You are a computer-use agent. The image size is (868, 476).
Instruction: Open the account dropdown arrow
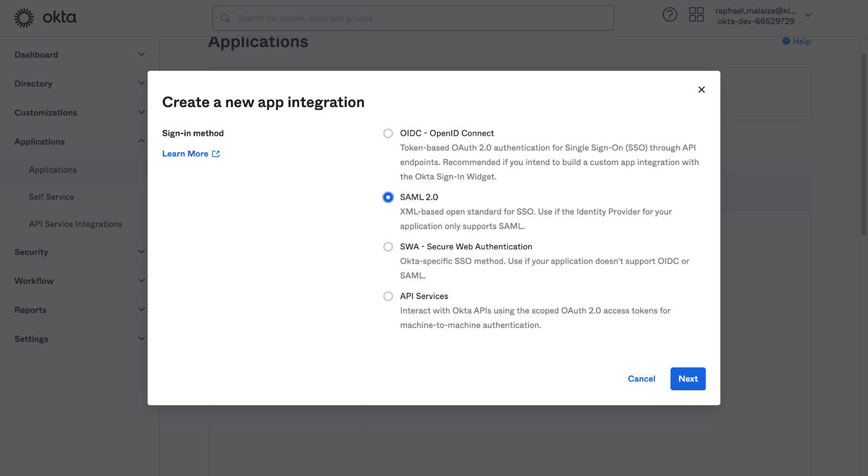pyautogui.click(x=808, y=16)
